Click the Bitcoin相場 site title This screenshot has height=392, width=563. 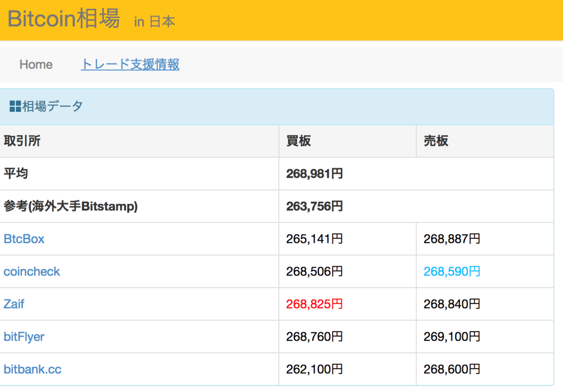(64, 18)
